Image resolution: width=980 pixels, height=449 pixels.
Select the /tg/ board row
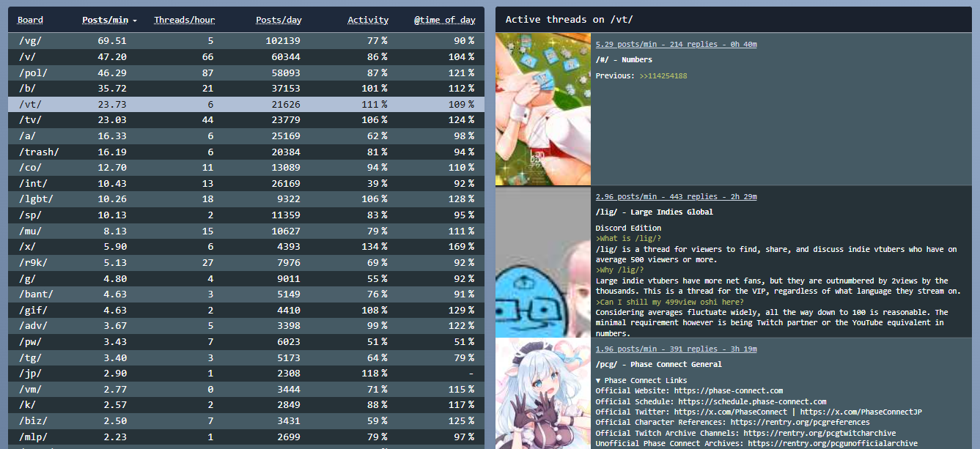(x=246, y=358)
